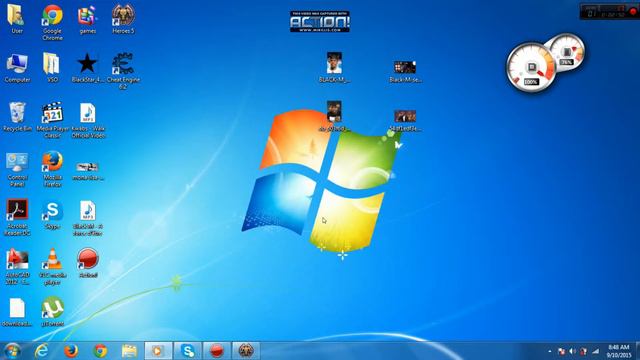Select the User folder desktop icon
Viewport: 640px width, 360px height.
point(16,18)
